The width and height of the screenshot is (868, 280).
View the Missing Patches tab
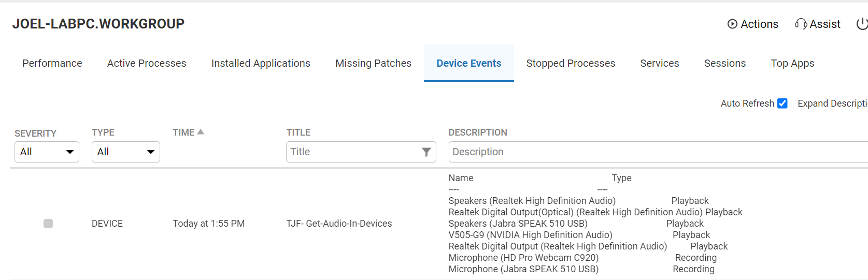click(x=373, y=63)
